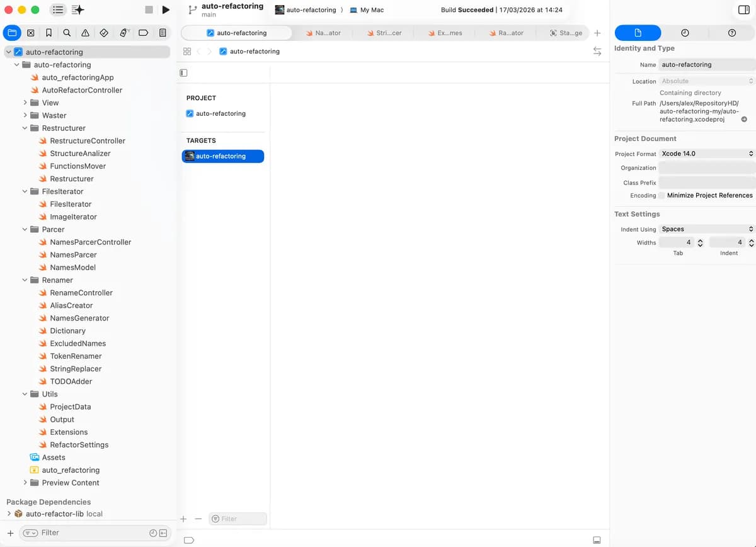Viewport: 756px width, 547px height.
Task: Expand the Waster folder
Action: click(x=25, y=115)
